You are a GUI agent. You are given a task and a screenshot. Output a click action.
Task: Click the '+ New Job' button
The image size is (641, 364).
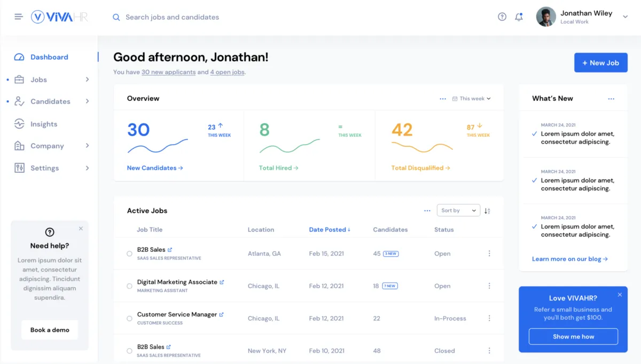600,62
